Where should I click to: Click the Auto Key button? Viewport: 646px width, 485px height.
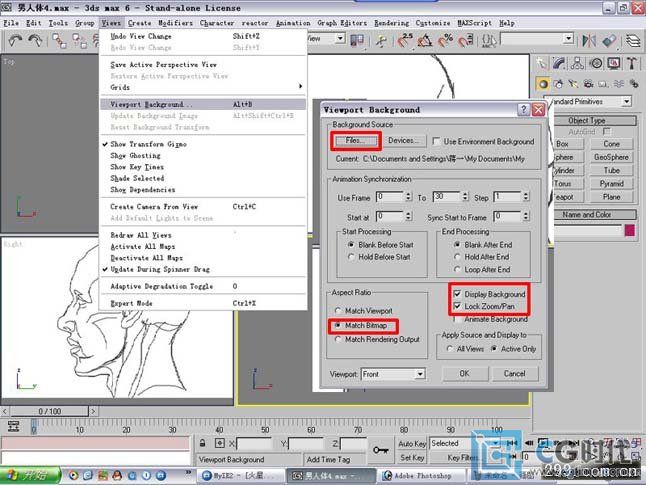[x=412, y=444]
